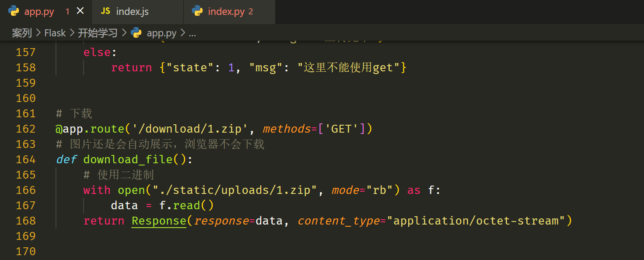This screenshot has height=260, width=644.
Task: Click the download_file function name
Action: [128, 160]
